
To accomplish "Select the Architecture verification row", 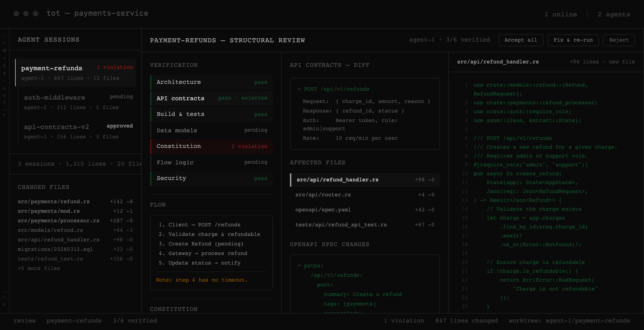I will tap(211, 82).
